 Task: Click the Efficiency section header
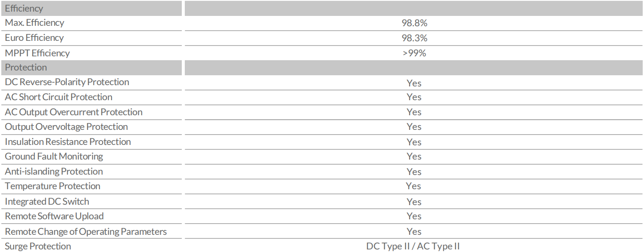(24, 8)
